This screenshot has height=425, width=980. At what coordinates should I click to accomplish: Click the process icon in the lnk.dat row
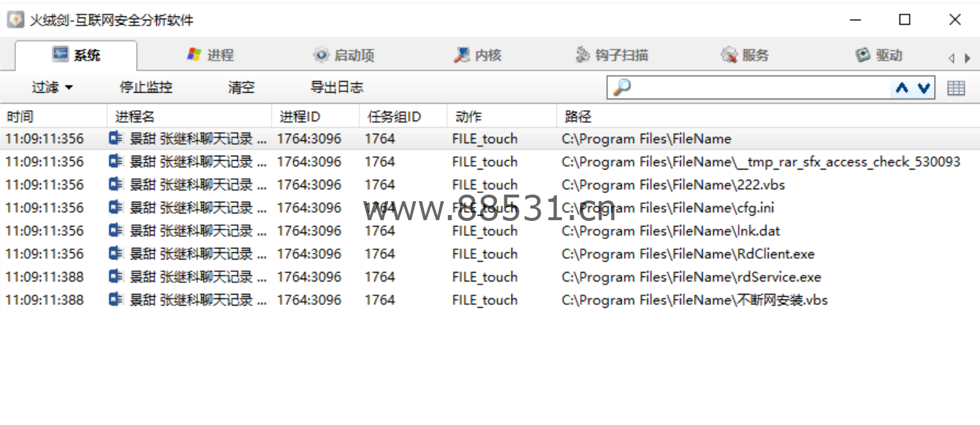[x=115, y=230]
